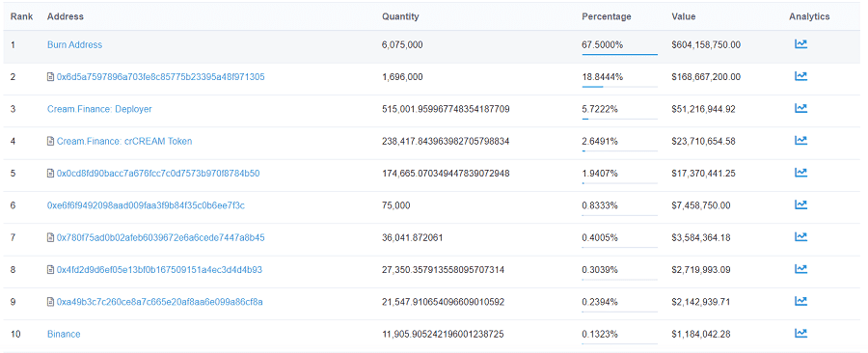Open address 0x6d5a7597896a703fe8c85775b23395a48f971305

coord(160,77)
